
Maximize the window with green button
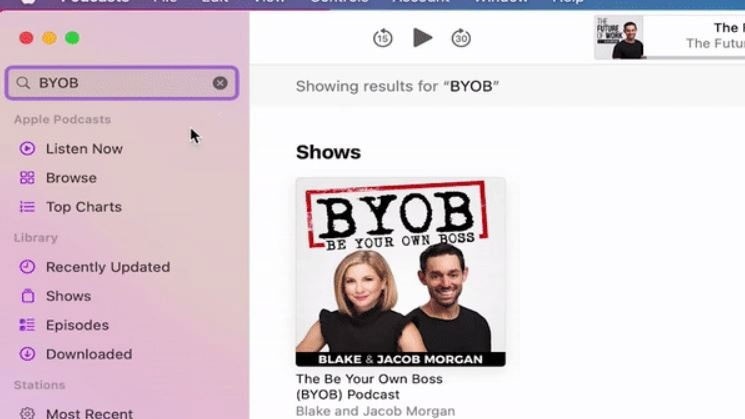pos(72,38)
